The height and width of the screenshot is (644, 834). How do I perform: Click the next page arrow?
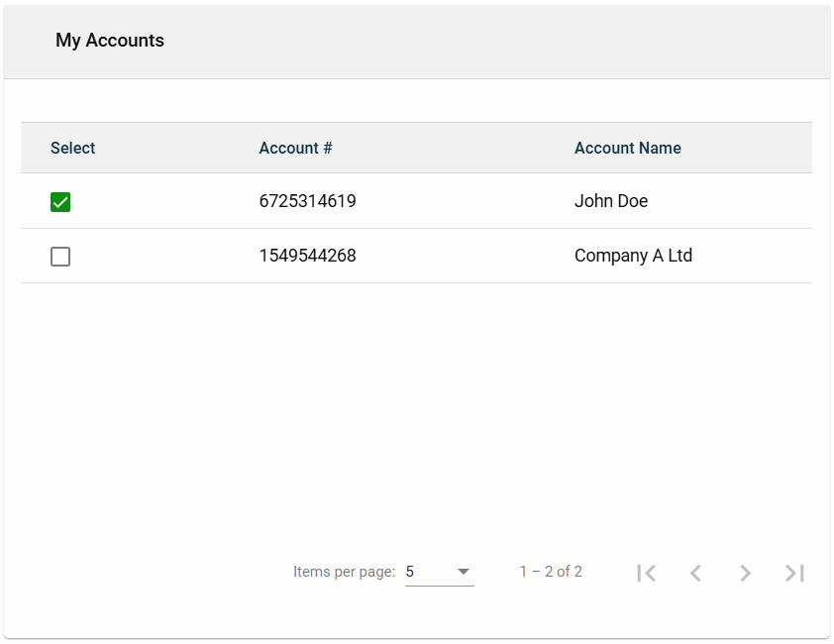click(745, 573)
